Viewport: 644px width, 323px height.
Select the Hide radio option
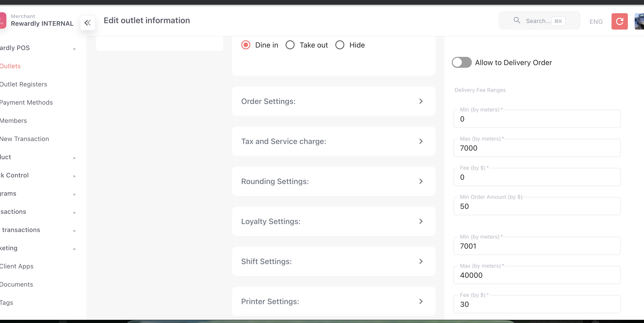340,45
